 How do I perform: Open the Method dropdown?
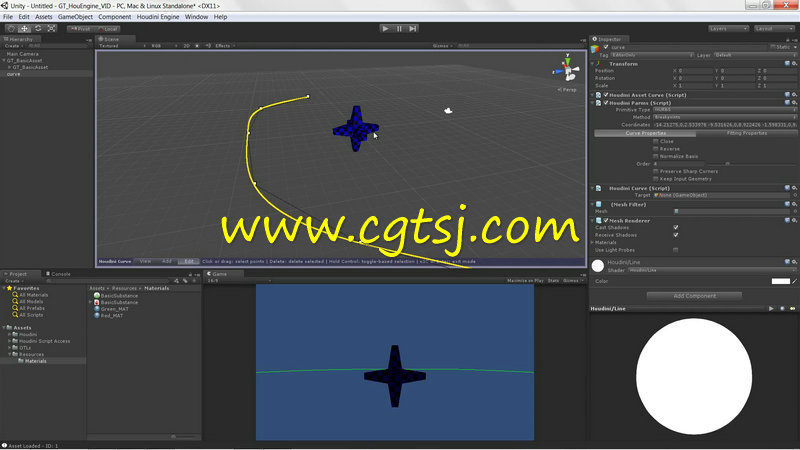724,117
